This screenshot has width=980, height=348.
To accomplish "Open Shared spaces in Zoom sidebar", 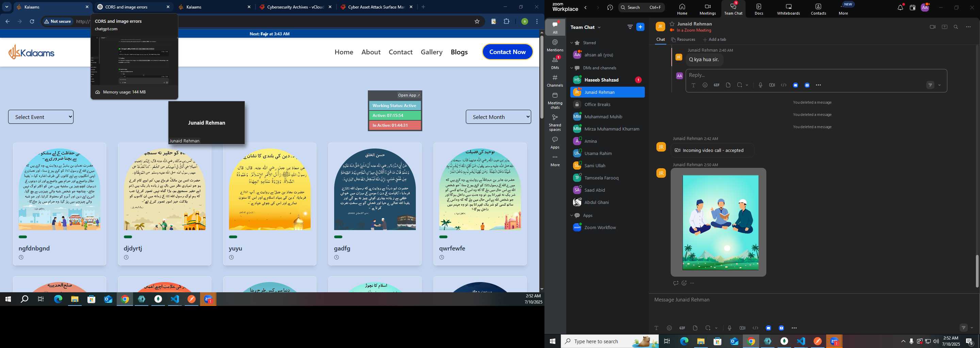I will [x=555, y=123].
